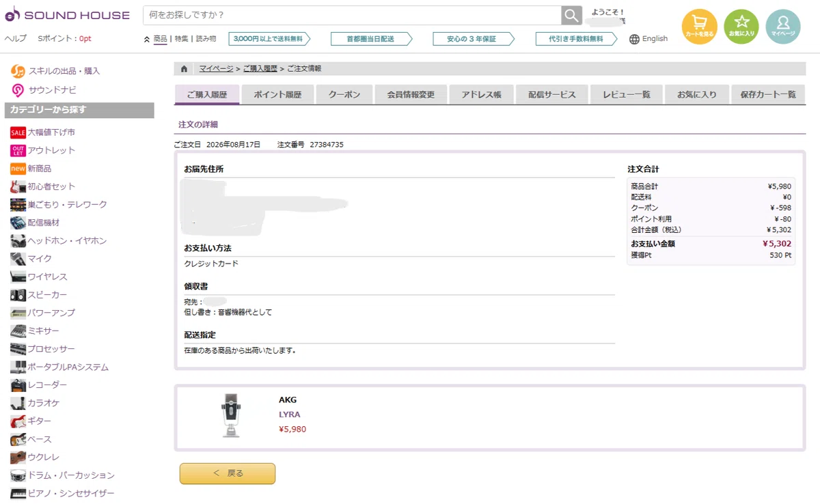Open the クーポン tab
This screenshot has height=504, width=820.
pos(344,94)
